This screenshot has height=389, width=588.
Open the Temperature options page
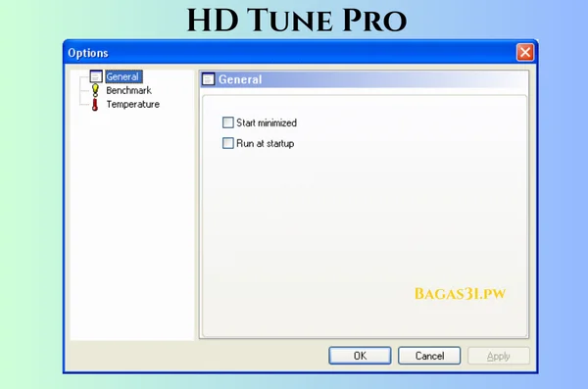pyautogui.click(x=132, y=104)
